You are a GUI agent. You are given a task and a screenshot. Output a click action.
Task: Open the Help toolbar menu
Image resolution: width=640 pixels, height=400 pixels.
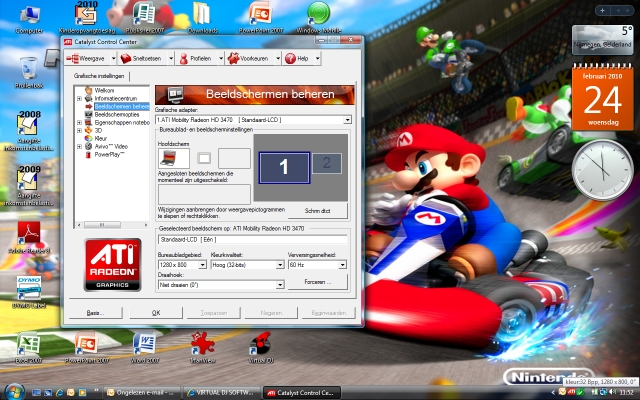(x=297, y=58)
